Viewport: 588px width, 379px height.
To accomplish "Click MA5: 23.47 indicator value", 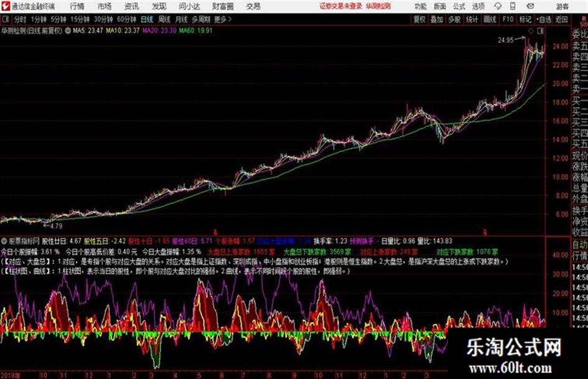I will pyautogui.click(x=88, y=30).
